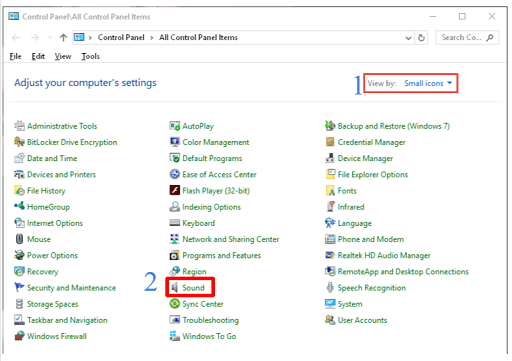Open File Explorer Options link
Image resolution: width=512 pixels, height=361 pixels.
click(x=373, y=175)
